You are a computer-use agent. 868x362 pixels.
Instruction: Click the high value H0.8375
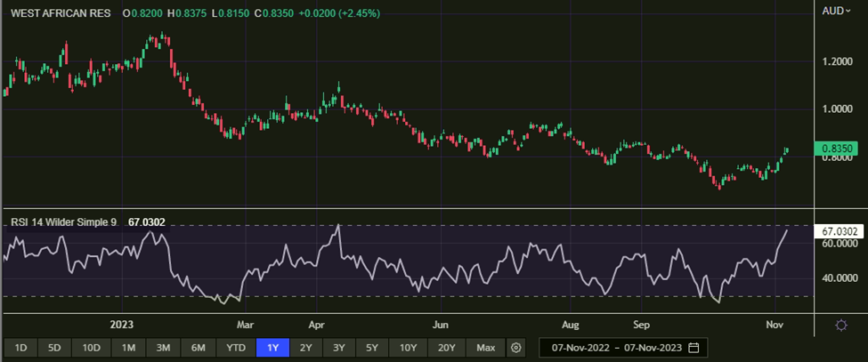click(x=188, y=12)
